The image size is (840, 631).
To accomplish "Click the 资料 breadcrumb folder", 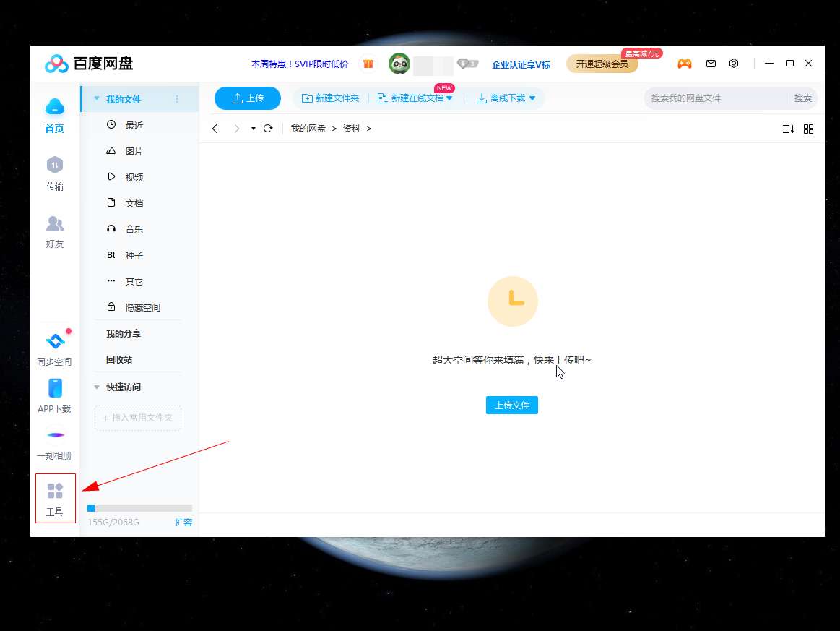I will [x=352, y=129].
